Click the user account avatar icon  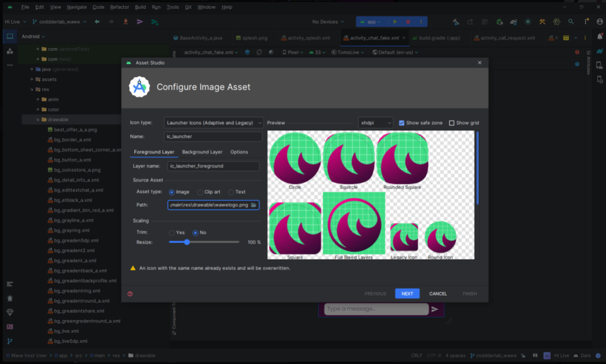[x=600, y=22]
